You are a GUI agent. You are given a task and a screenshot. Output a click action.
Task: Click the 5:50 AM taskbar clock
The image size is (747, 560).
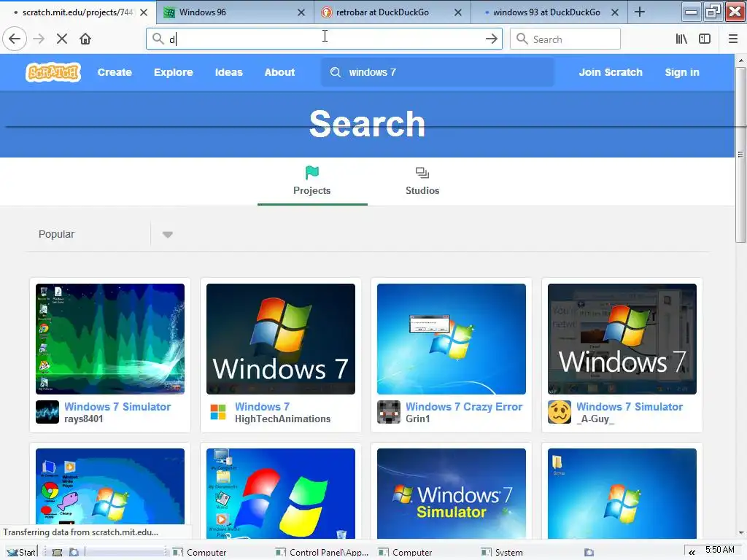point(719,550)
